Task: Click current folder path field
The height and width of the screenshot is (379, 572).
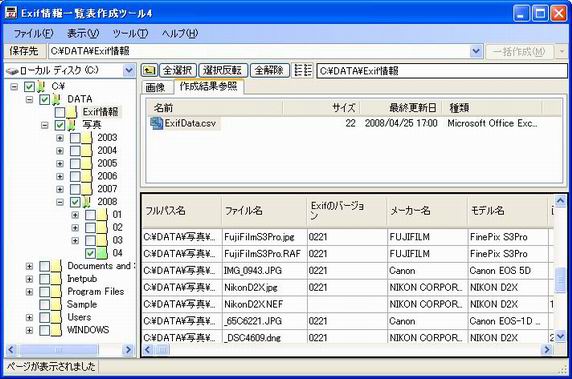Action: tap(442, 71)
